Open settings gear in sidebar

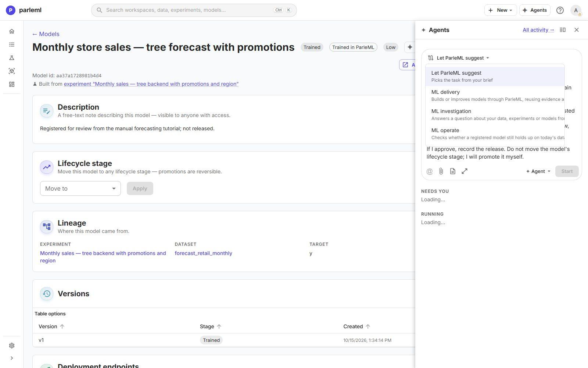[12, 346]
